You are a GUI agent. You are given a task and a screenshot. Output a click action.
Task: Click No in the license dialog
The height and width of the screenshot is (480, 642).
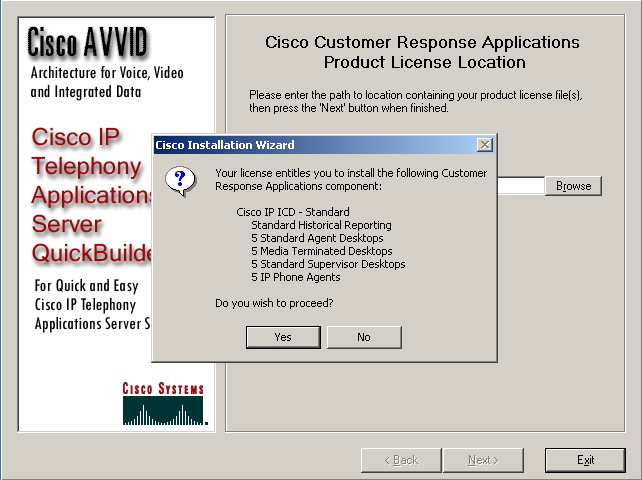click(x=364, y=337)
